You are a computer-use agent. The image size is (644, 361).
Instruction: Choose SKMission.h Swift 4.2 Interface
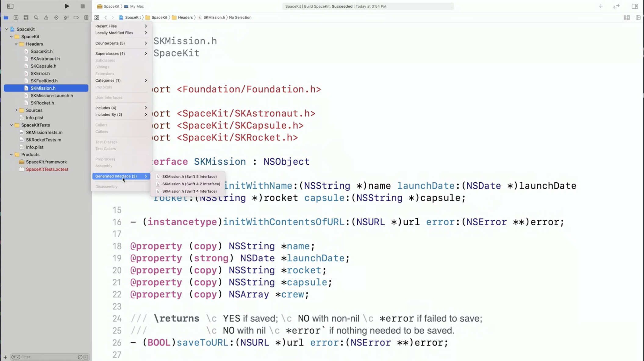(x=188, y=184)
